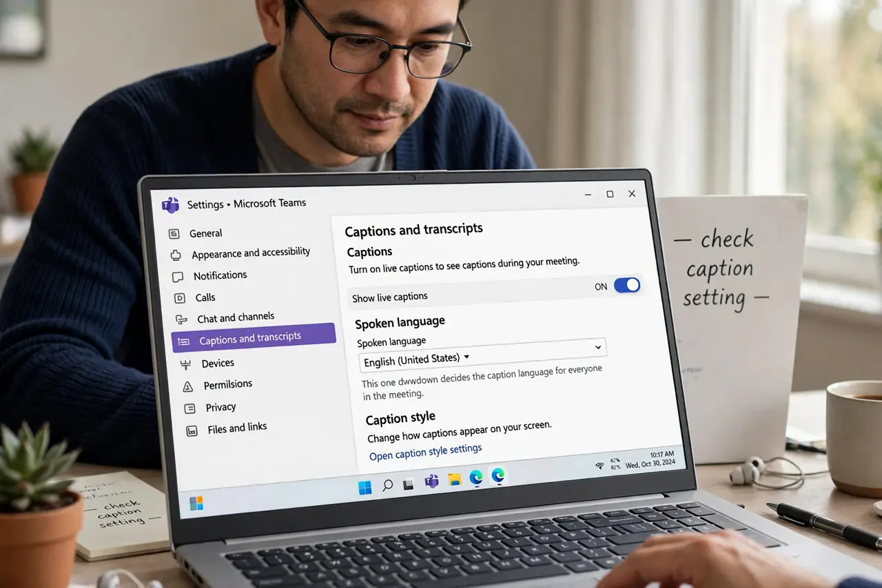The image size is (882, 588).
Task: Click the taskbar Search magnifier icon
Action: point(387,485)
